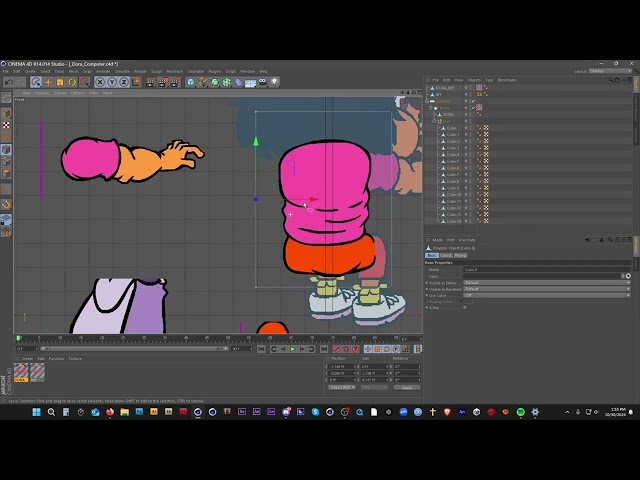640x480 pixels.
Task: Add a Camera object
Action: pyautogui.click(x=262, y=82)
